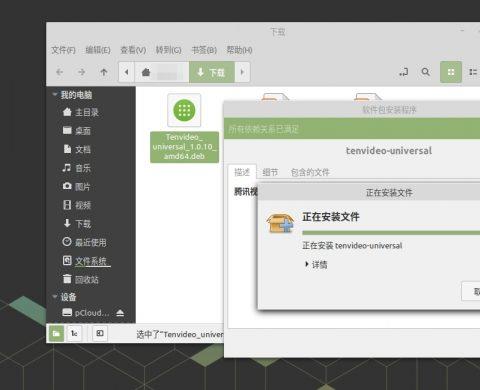480x390 pixels.
Task: Click the 所有依赖关系已满足 status banner
Action: [352, 129]
